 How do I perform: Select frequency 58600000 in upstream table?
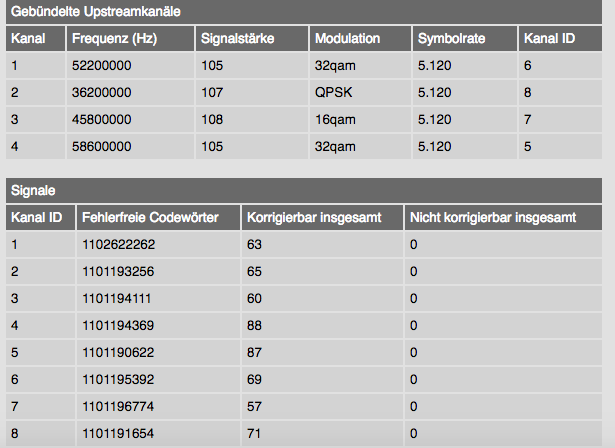coord(102,147)
